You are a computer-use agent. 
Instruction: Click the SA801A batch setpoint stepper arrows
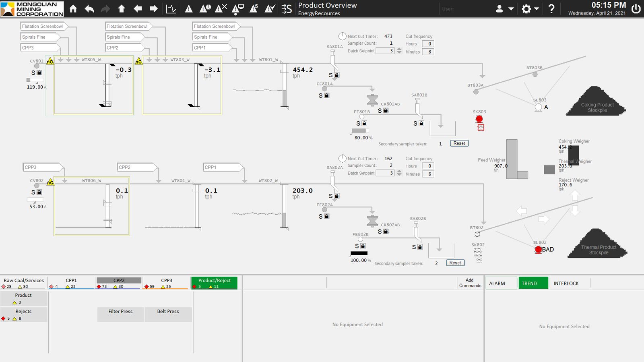tap(399, 51)
